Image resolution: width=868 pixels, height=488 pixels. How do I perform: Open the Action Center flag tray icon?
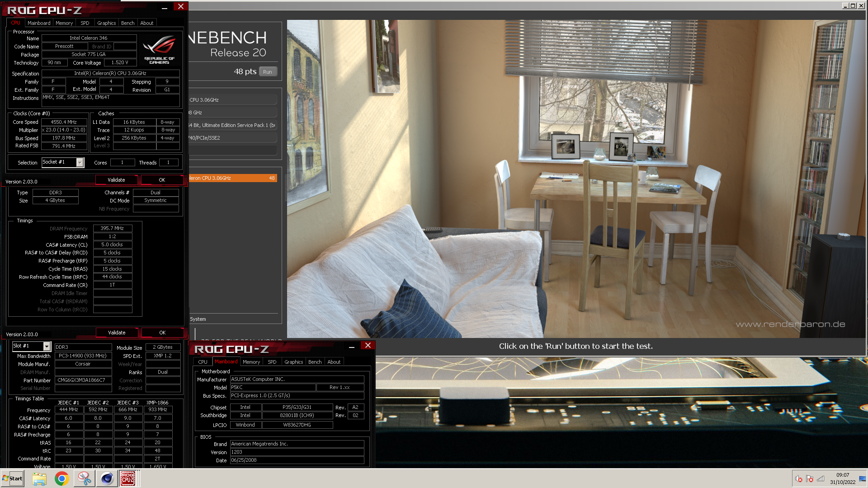[x=810, y=479]
